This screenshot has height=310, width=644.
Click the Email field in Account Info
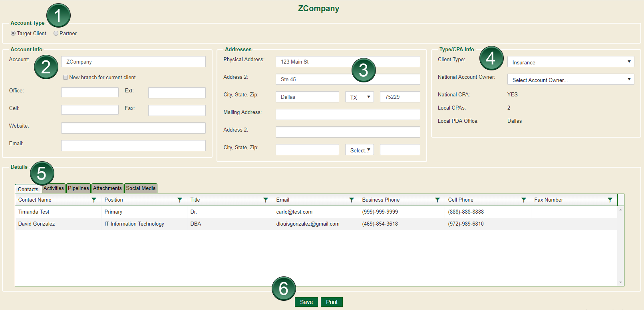coord(133,146)
